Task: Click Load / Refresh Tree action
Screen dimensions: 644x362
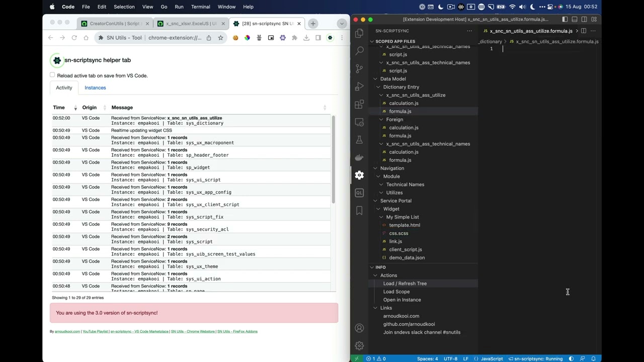Action: [405, 284]
